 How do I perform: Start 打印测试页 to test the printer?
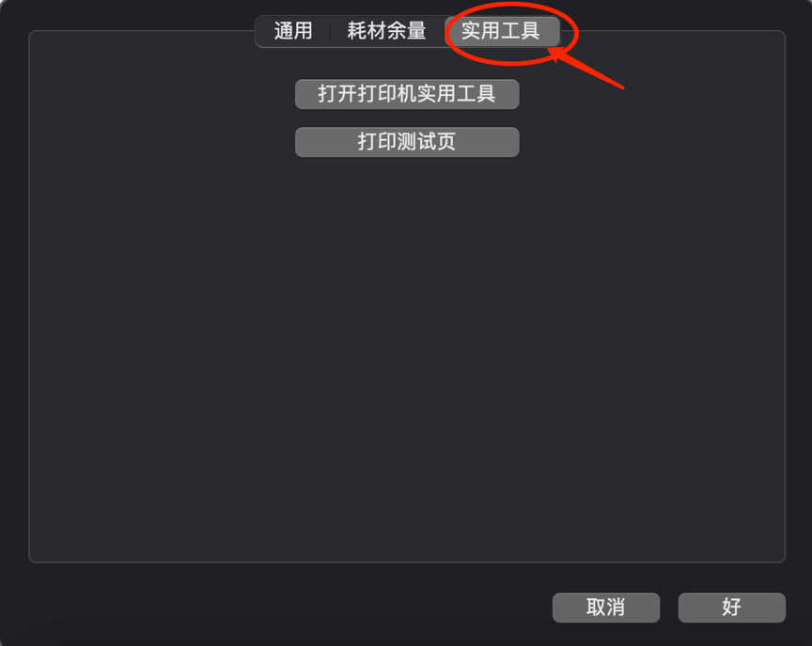click(407, 142)
